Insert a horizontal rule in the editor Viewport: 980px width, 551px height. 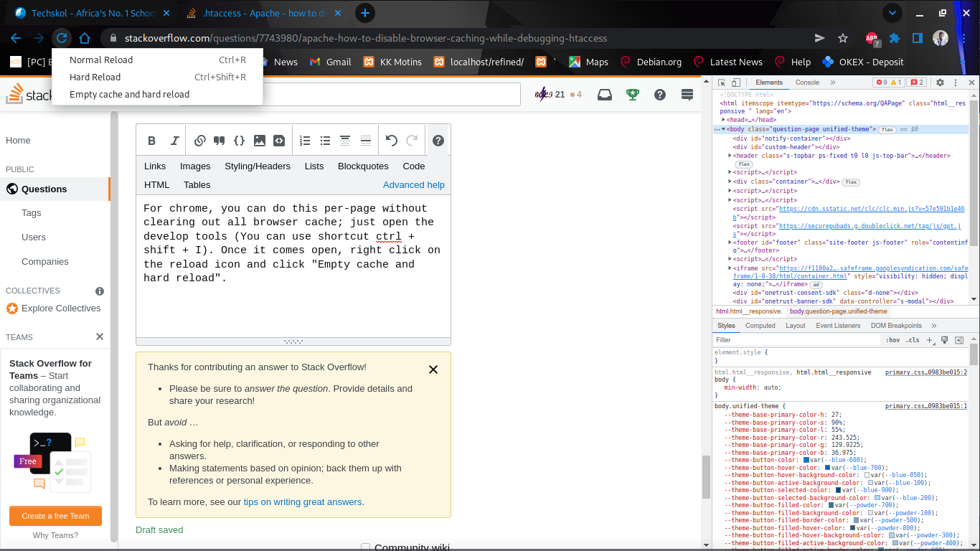click(365, 141)
